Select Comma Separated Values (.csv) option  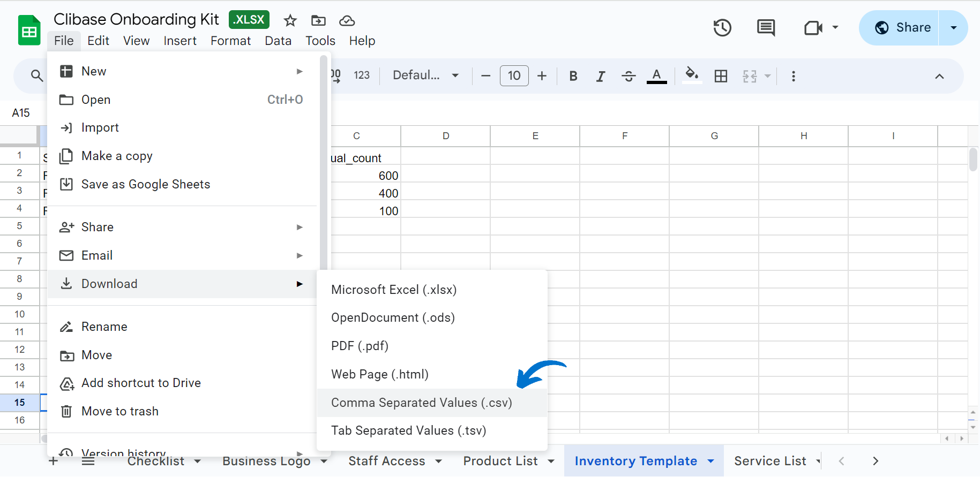[422, 403]
